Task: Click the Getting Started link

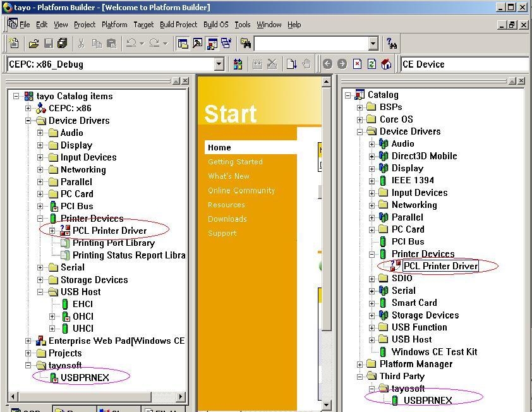Action: pyautogui.click(x=235, y=162)
